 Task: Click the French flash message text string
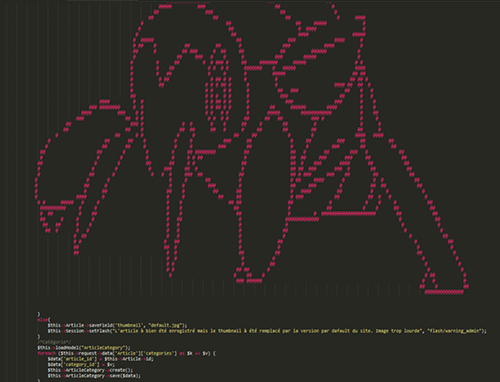click(268, 331)
